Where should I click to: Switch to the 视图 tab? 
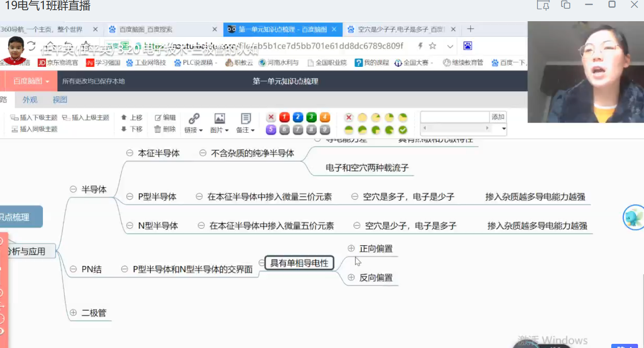60,100
